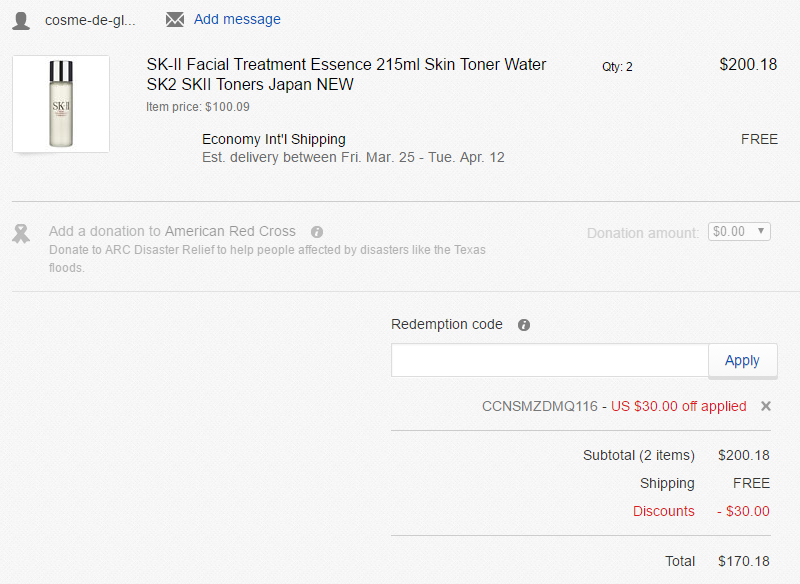Click the red Discounts label
The width and height of the screenshot is (800, 584).
click(x=664, y=511)
